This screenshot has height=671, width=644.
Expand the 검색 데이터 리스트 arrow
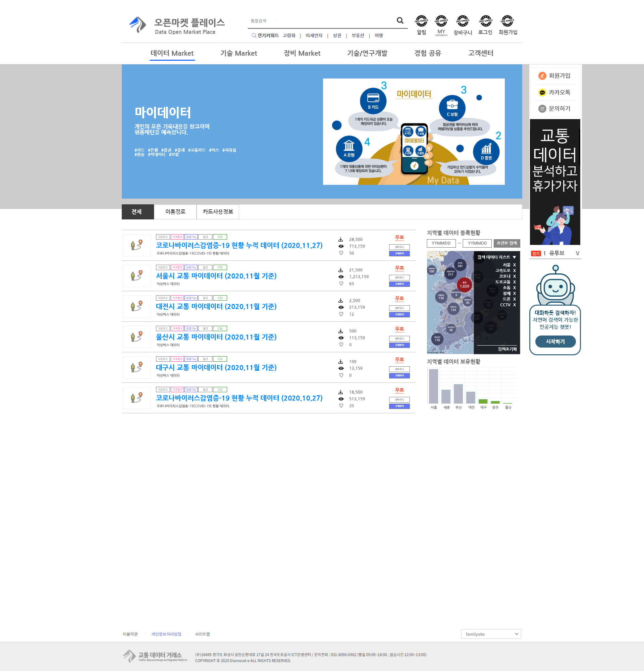tap(514, 257)
